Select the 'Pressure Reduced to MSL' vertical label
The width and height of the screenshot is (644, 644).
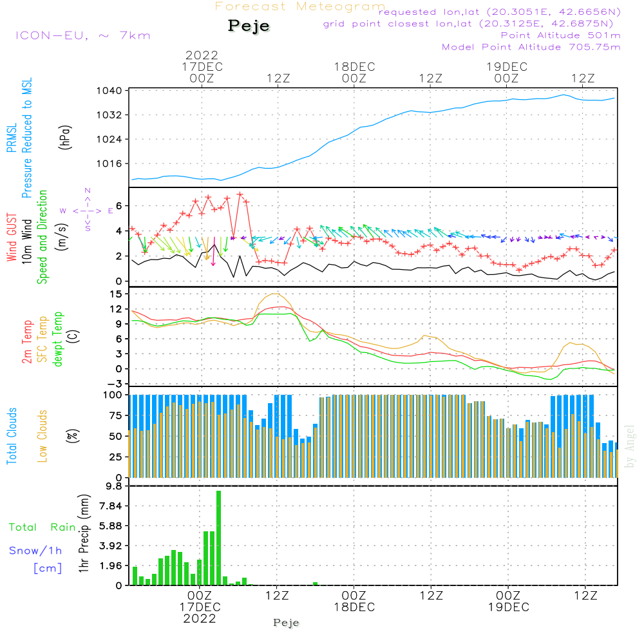27,138
